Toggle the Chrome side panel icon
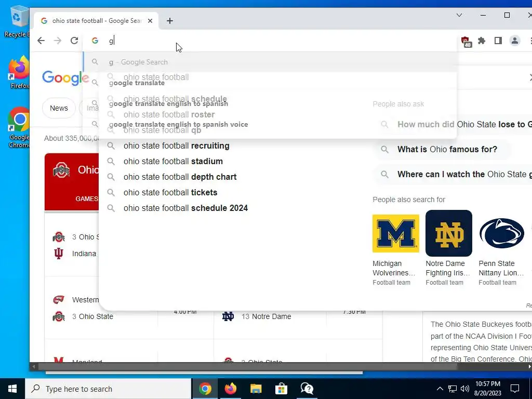The height and width of the screenshot is (399, 532). pyautogui.click(x=498, y=41)
